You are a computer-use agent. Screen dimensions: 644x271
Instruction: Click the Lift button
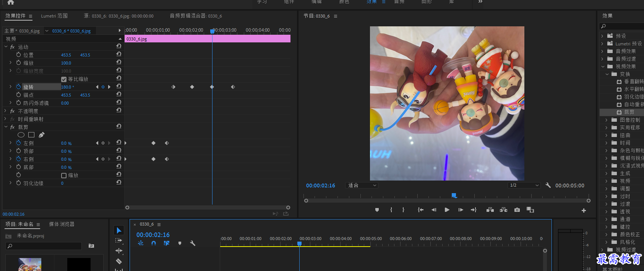(490, 210)
